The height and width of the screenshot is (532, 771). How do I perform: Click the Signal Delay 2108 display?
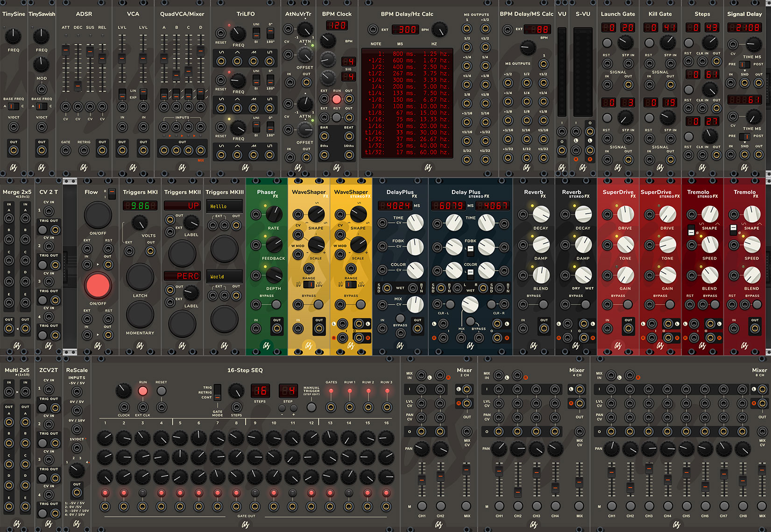(745, 27)
